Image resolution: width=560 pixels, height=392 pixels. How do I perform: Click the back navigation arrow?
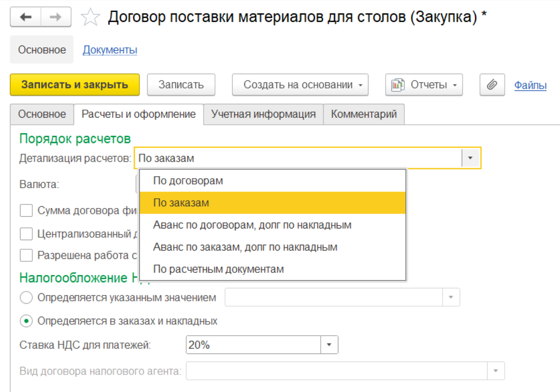[x=26, y=17]
